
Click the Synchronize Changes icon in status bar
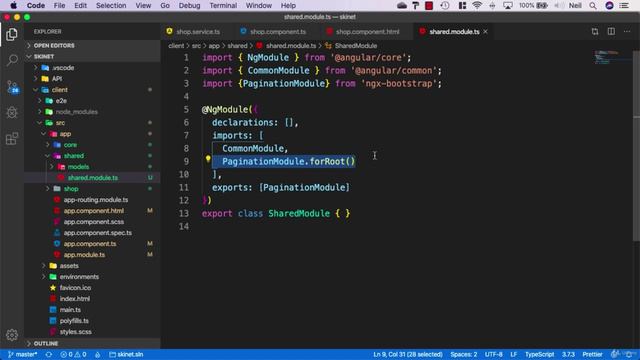click(x=49, y=354)
